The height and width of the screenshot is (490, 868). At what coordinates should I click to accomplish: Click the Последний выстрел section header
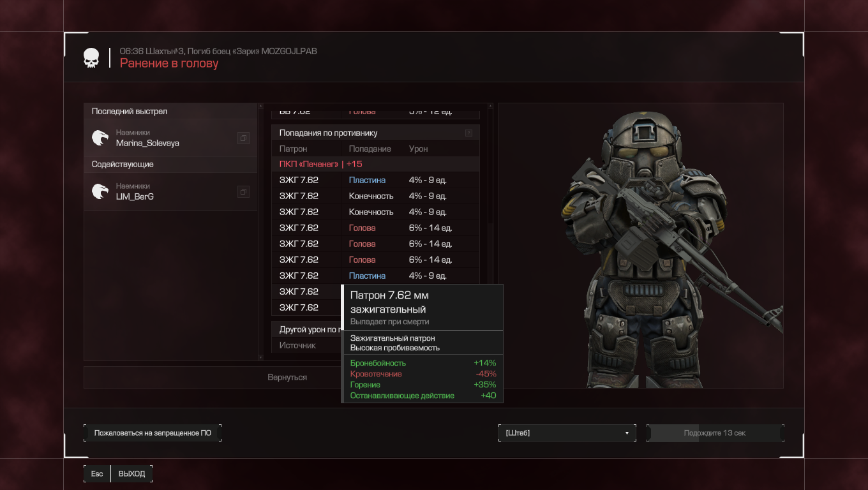(170, 111)
